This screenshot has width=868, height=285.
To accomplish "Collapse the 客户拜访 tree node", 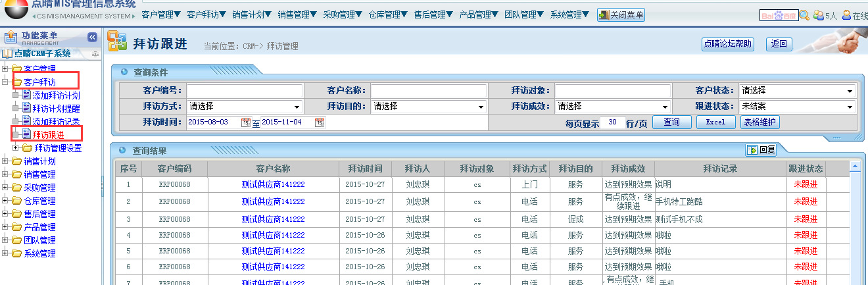I will 5,82.
